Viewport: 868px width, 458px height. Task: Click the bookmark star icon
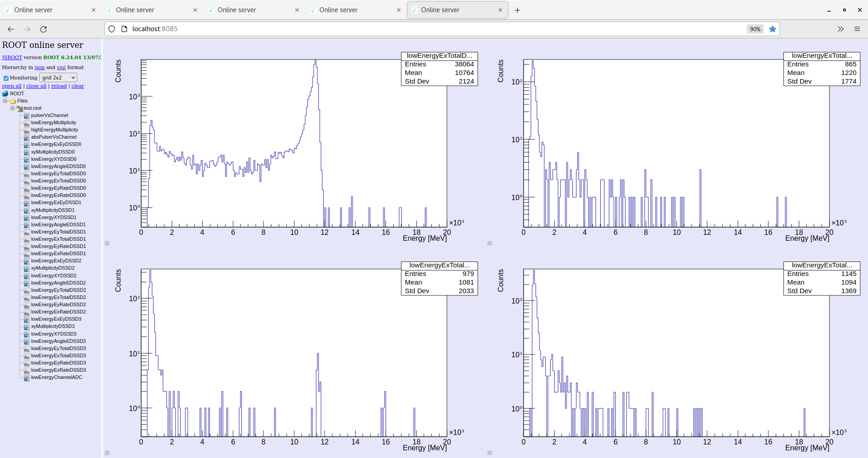773,29
